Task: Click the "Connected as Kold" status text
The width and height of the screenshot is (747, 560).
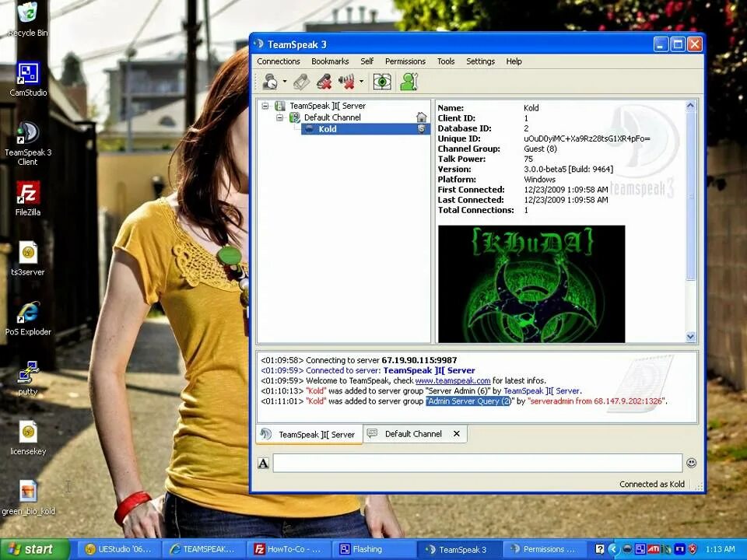Action: click(652, 485)
